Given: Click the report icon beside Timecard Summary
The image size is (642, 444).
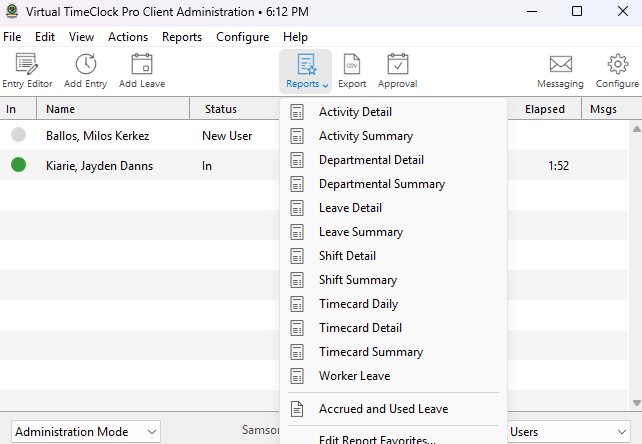Looking at the screenshot, I should (297, 352).
